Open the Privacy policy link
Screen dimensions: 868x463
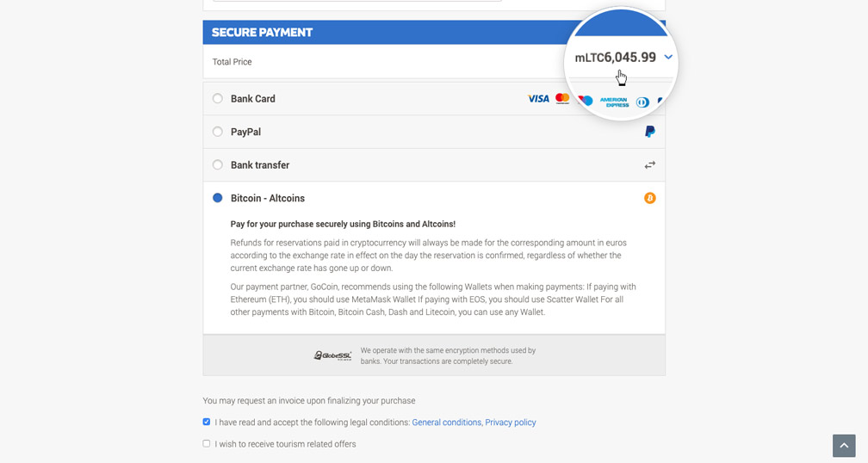click(510, 423)
